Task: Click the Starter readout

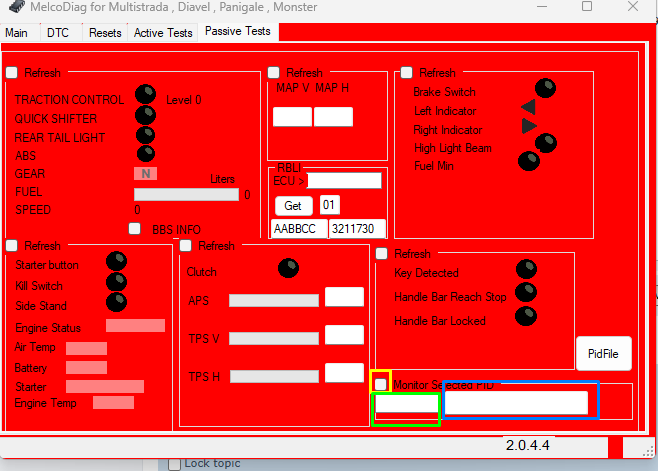Action: coord(105,386)
